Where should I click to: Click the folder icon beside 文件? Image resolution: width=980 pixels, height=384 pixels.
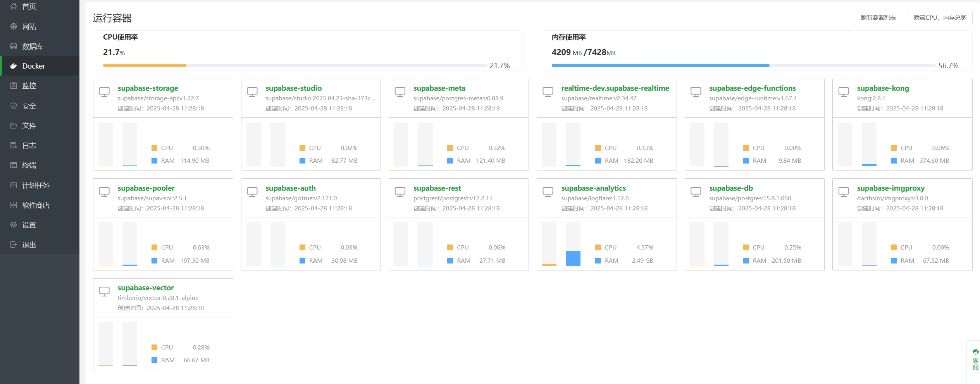14,126
